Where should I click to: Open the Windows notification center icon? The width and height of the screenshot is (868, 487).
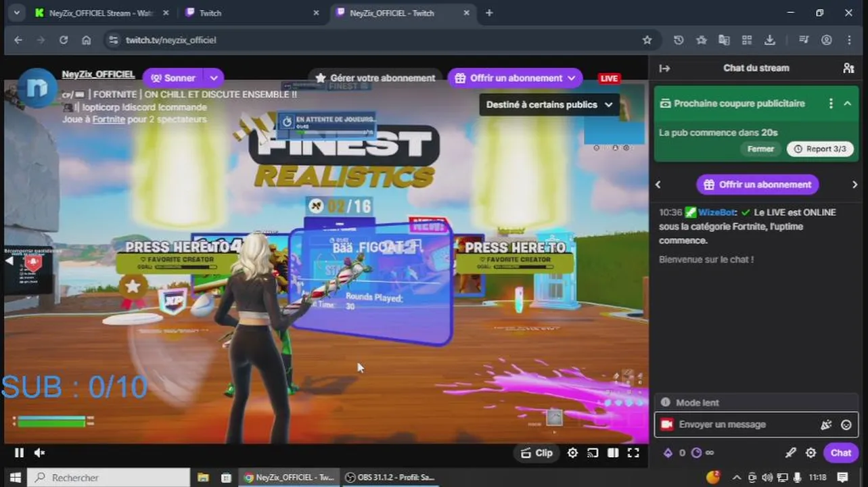pos(843,478)
